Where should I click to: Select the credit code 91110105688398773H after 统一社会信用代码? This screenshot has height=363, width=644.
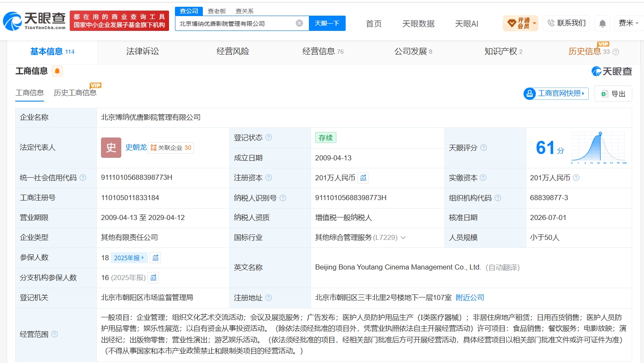click(136, 178)
